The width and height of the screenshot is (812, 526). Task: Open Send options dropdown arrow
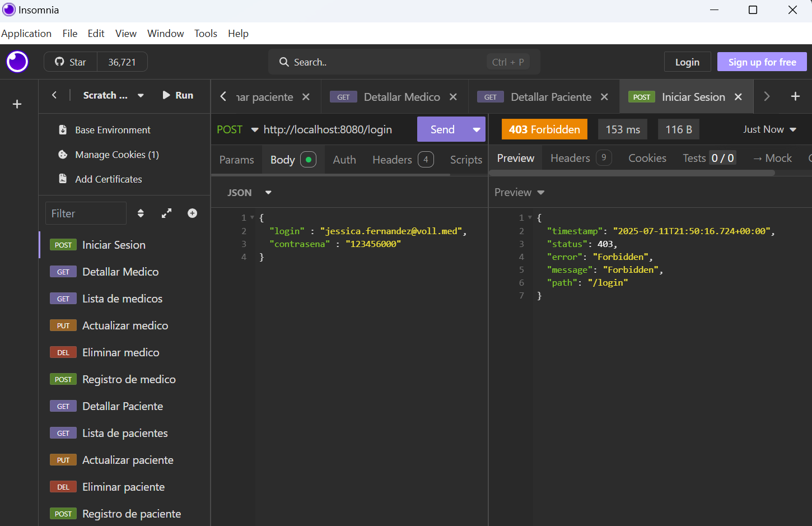(x=477, y=129)
